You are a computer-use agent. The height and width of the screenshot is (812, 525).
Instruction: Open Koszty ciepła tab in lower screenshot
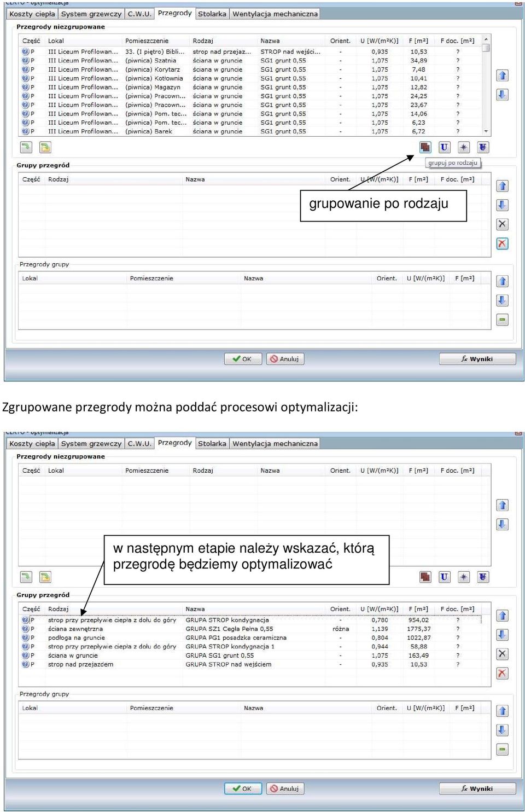tap(32, 443)
